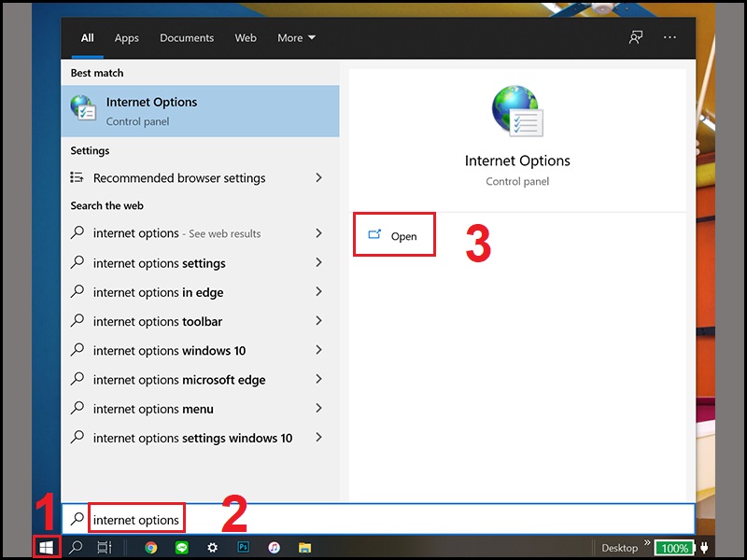Expand chevron for 'See web results' row
The image size is (747, 560).
click(318, 233)
